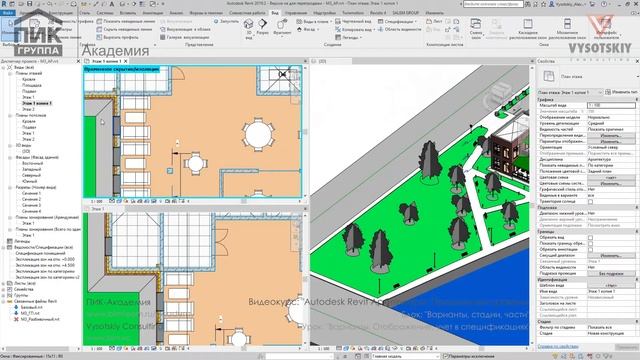
Task: Open the Спецификации dropdown
Action: coord(397,21)
